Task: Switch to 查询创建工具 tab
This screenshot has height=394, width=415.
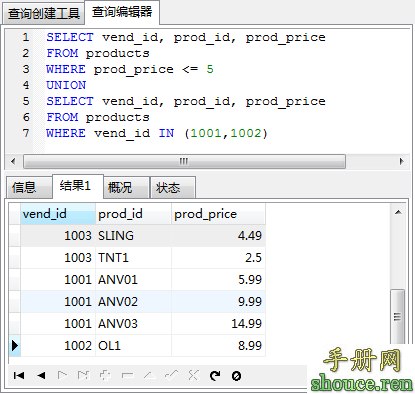Action: [x=43, y=14]
